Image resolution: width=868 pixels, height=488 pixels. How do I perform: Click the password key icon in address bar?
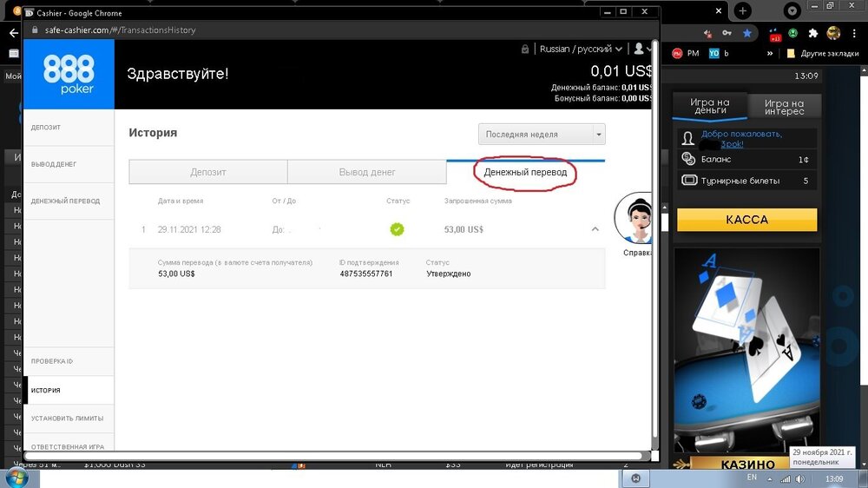coord(727,33)
